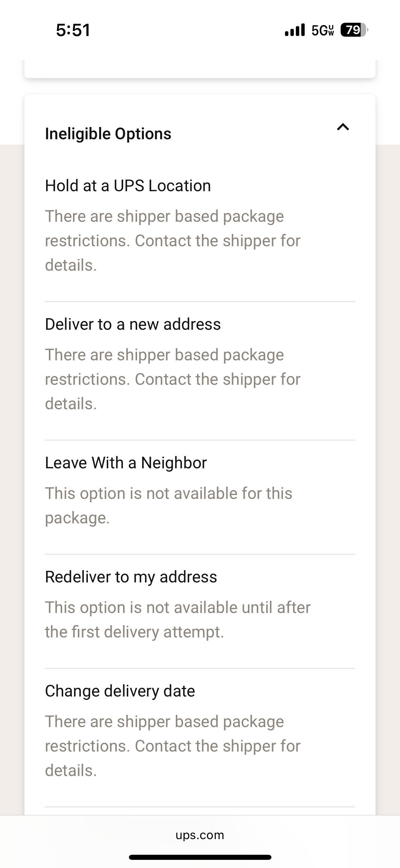
Task: Tap the white card above Ineligible Options
Action: (x=200, y=69)
